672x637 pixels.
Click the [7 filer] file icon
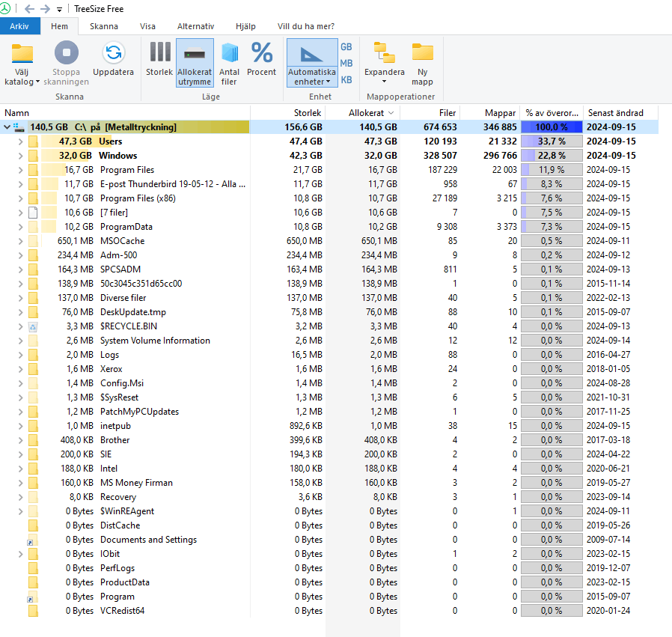pos(33,213)
